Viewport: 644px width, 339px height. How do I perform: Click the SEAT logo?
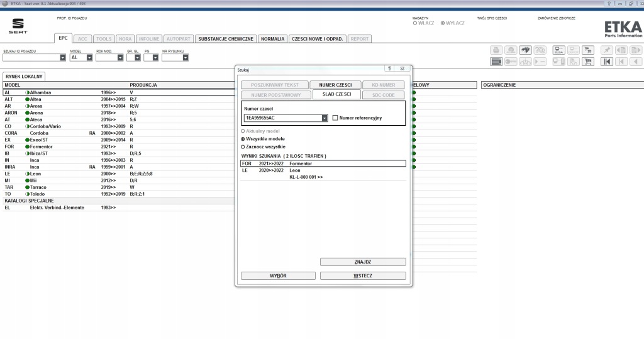(x=18, y=26)
